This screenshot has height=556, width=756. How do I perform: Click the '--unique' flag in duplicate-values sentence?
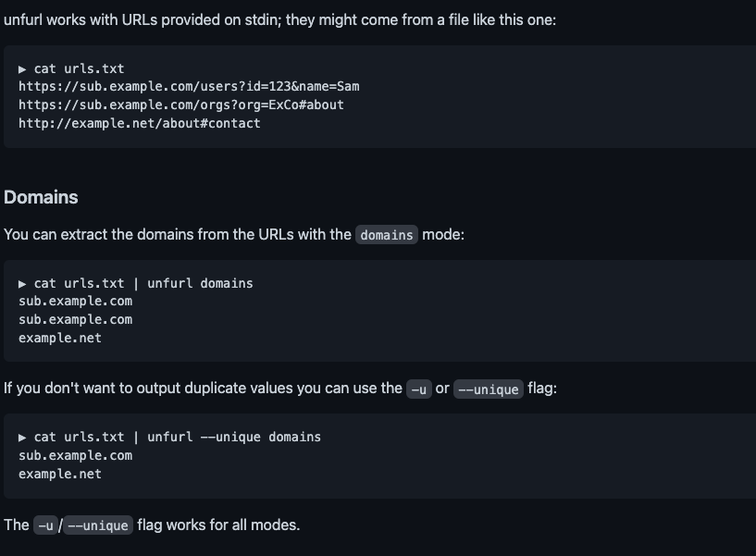click(489, 389)
